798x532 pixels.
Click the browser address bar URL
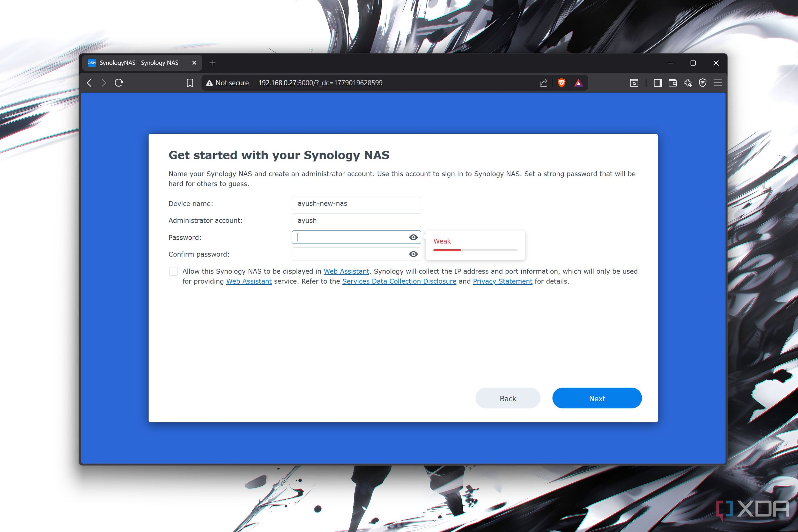point(320,83)
